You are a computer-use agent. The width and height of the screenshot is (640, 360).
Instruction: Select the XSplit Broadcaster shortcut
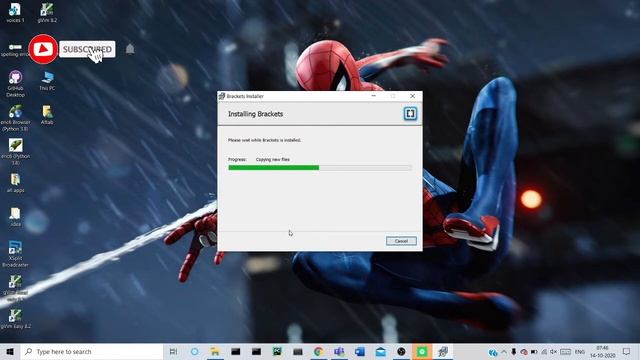(x=15, y=253)
